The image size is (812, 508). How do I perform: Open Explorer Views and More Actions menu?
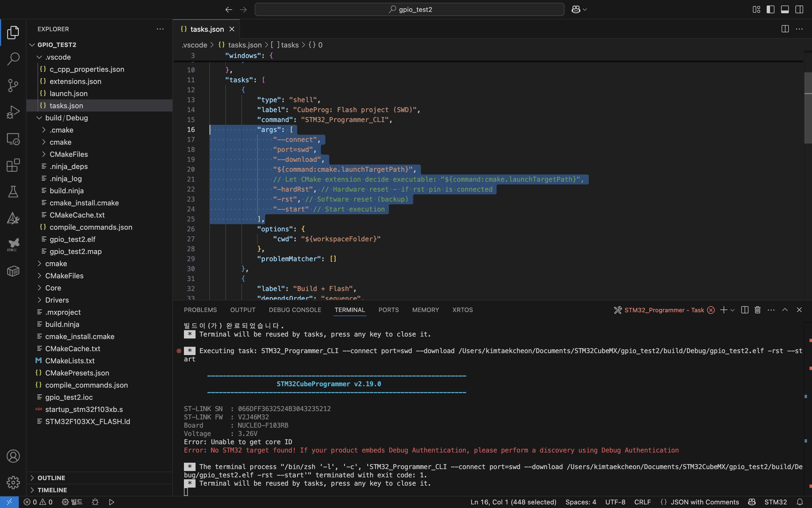coord(160,29)
